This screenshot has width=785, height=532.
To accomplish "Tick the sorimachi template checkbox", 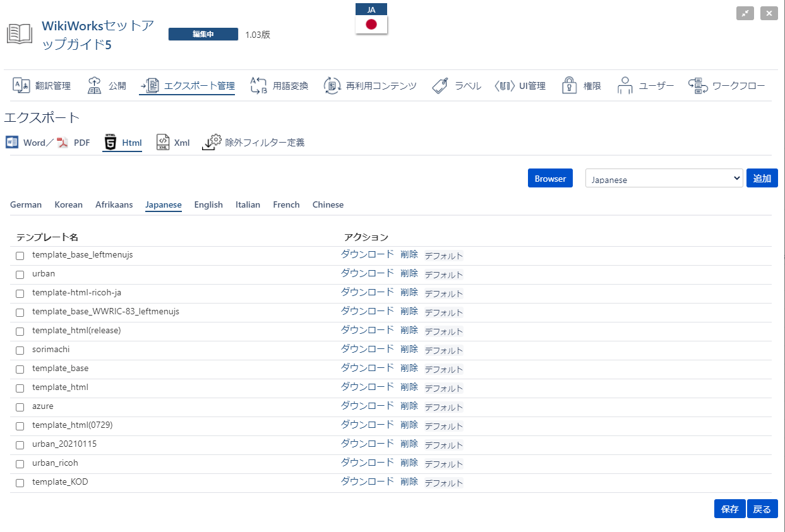I will tap(20, 350).
